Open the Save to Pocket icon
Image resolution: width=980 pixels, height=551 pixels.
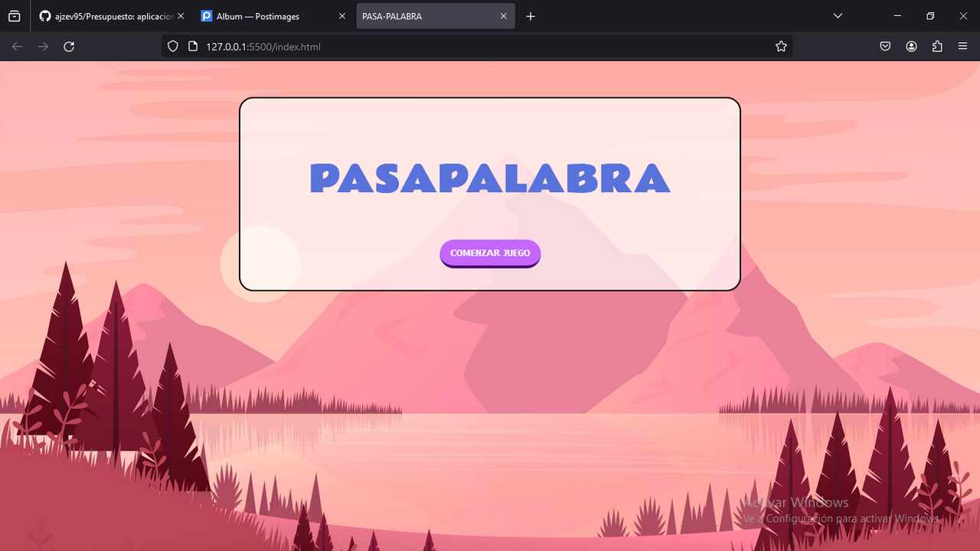click(x=885, y=47)
